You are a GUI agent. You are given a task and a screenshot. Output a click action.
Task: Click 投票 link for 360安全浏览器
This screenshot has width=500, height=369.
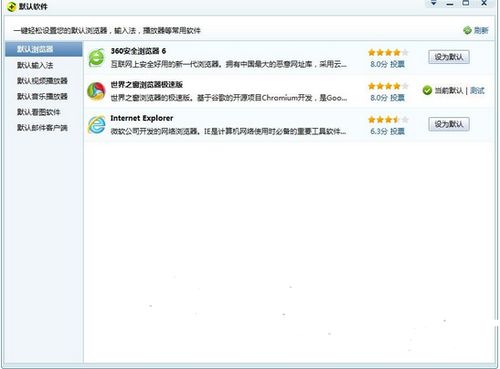point(397,64)
